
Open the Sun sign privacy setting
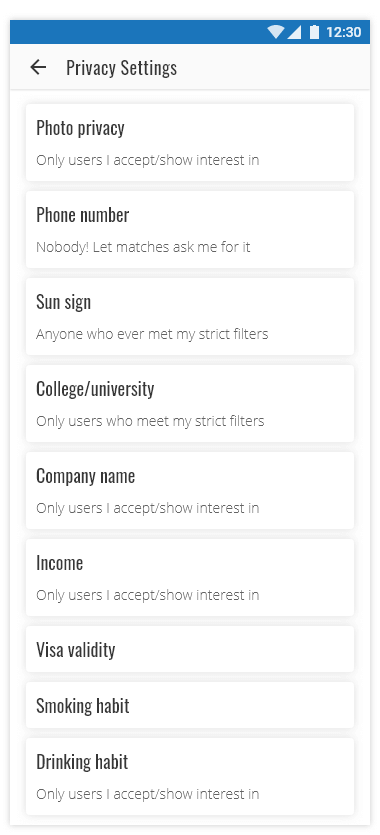click(x=190, y=316)
